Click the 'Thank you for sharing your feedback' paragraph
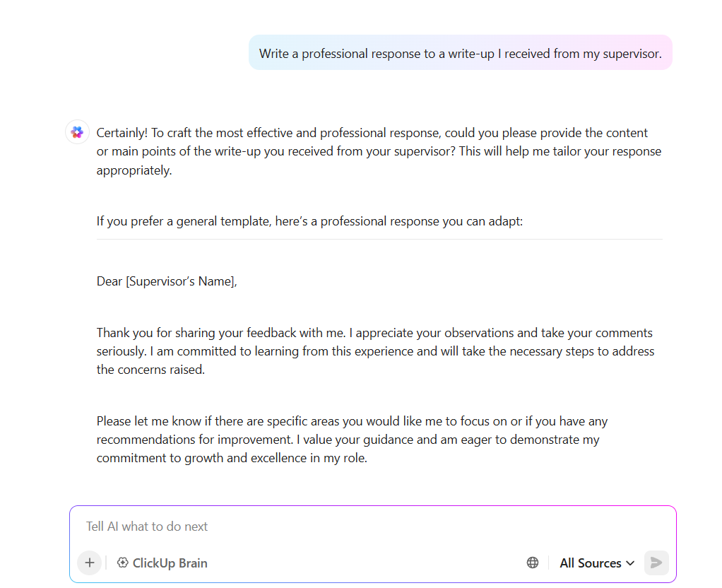Image resolution: width=722 pixels, height=588 pixels. (375, 351)
